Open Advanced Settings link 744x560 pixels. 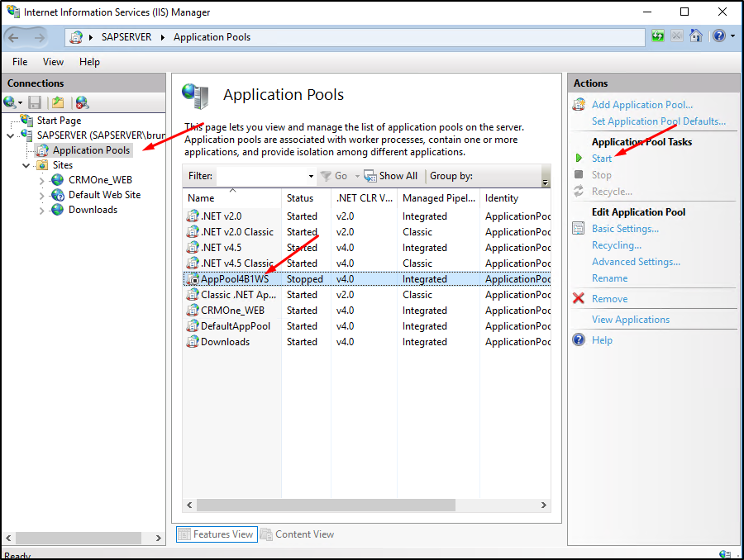pyautogui.click(x=636, y=262)
